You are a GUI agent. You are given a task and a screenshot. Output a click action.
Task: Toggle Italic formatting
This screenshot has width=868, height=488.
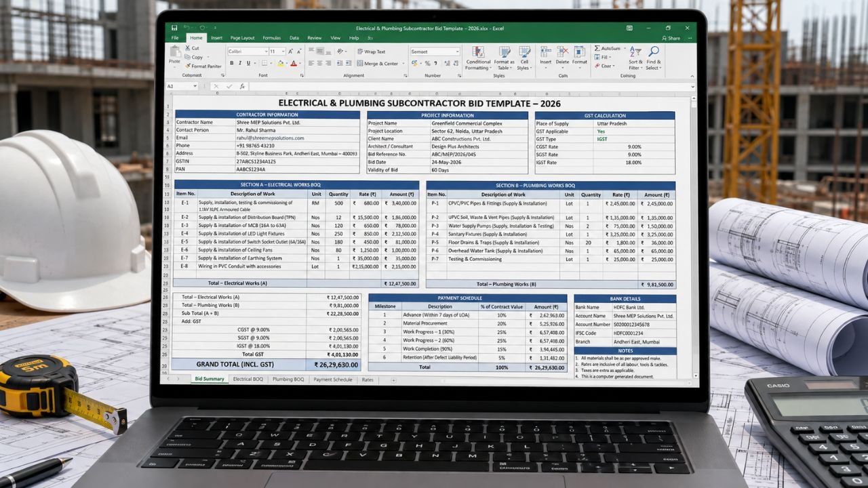pyautogui.click(x=240, y=63)
